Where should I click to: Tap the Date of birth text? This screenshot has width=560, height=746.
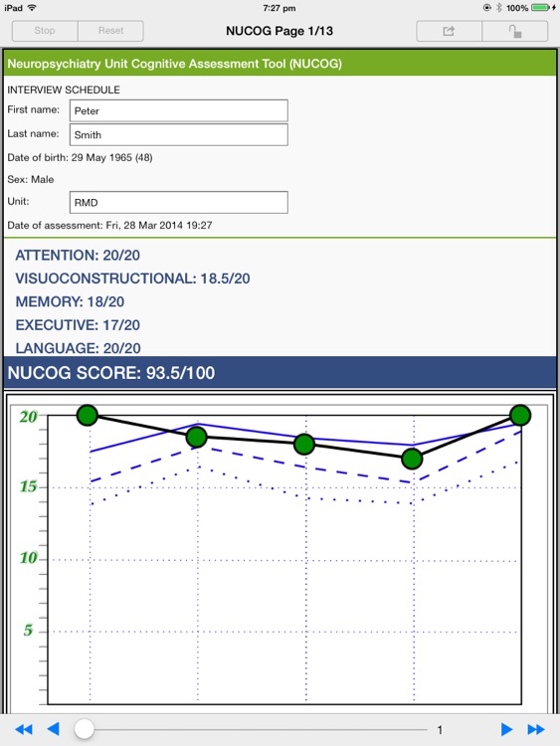click(x=80, y=157)
